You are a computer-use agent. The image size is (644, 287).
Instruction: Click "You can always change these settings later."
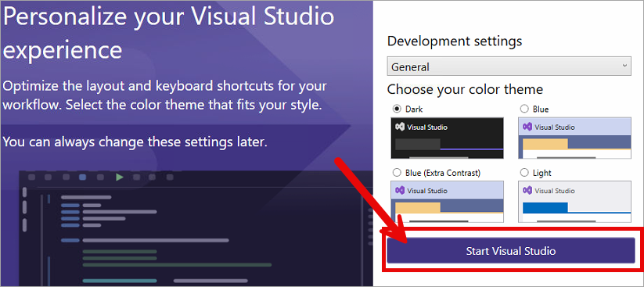coord(135,142)
